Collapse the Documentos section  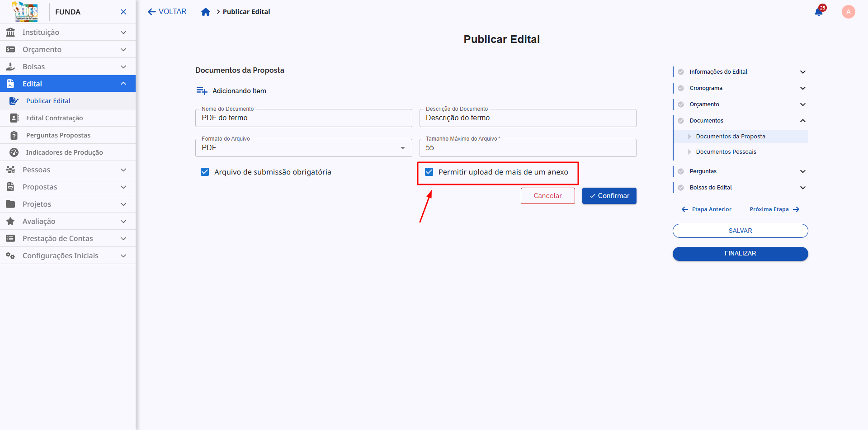click(x=803, y=120)
